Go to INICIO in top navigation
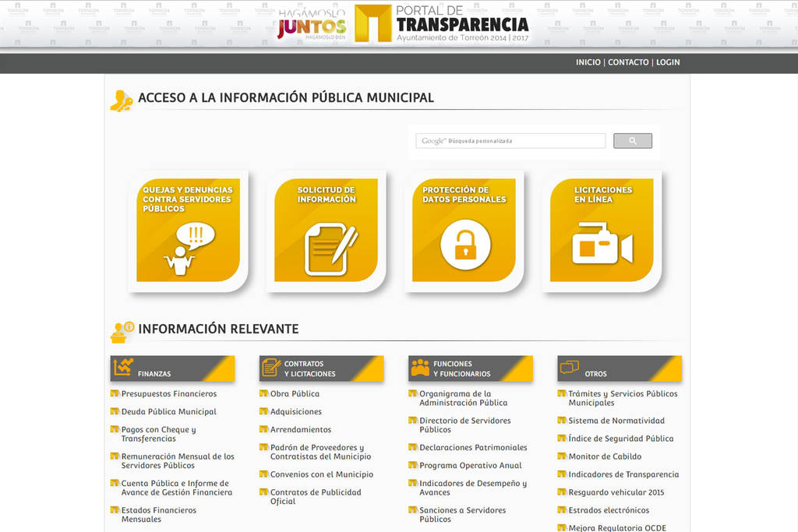Screen dimensions: 798x532 (588, 62)
